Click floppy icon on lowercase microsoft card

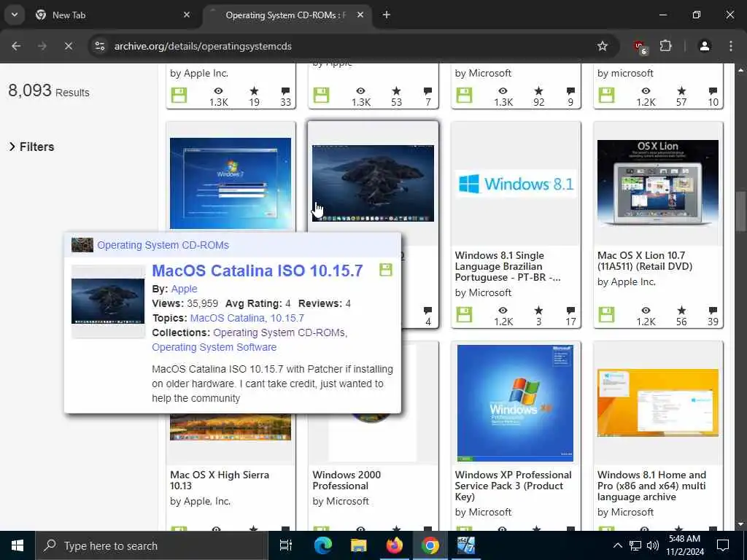[606, 95]
